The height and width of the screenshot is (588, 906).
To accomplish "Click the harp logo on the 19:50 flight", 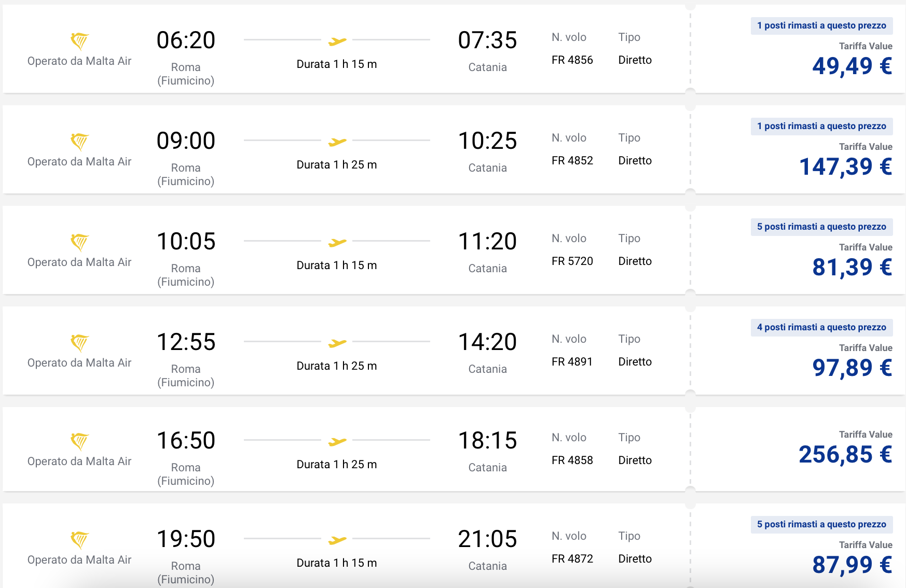I will tap(79, 539).
